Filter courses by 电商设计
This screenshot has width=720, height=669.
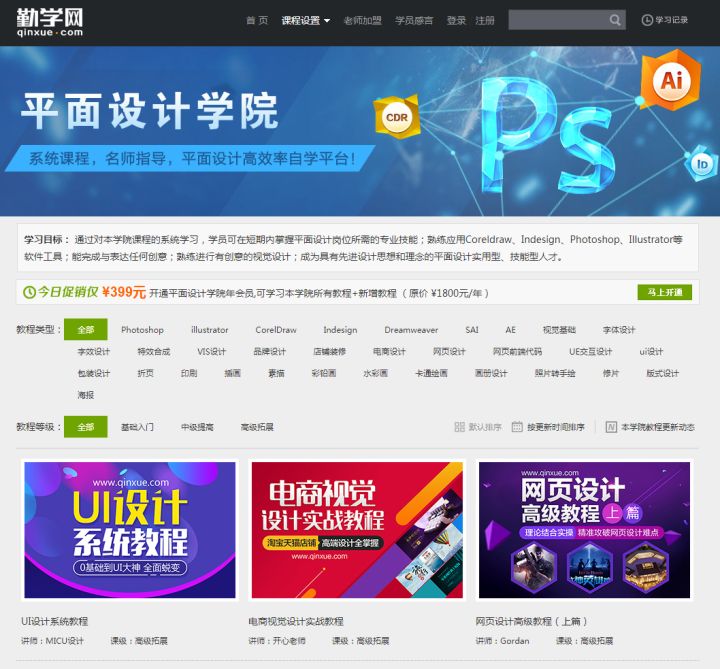389,352
